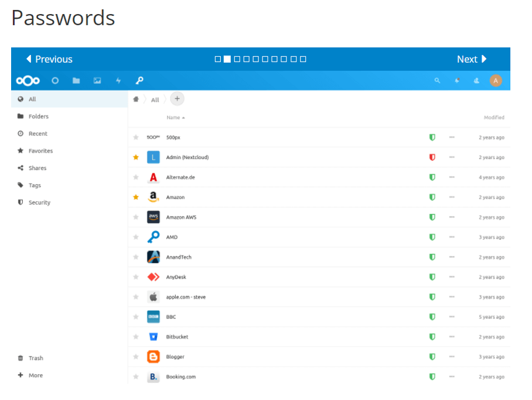Open the notifications bell
This screenshot has height=400, width=532.
457,80
